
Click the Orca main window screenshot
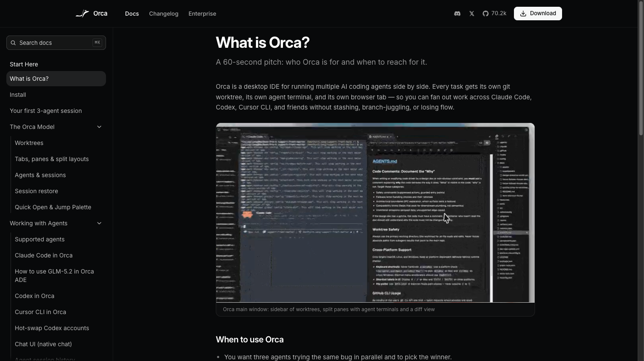(375, 213)
